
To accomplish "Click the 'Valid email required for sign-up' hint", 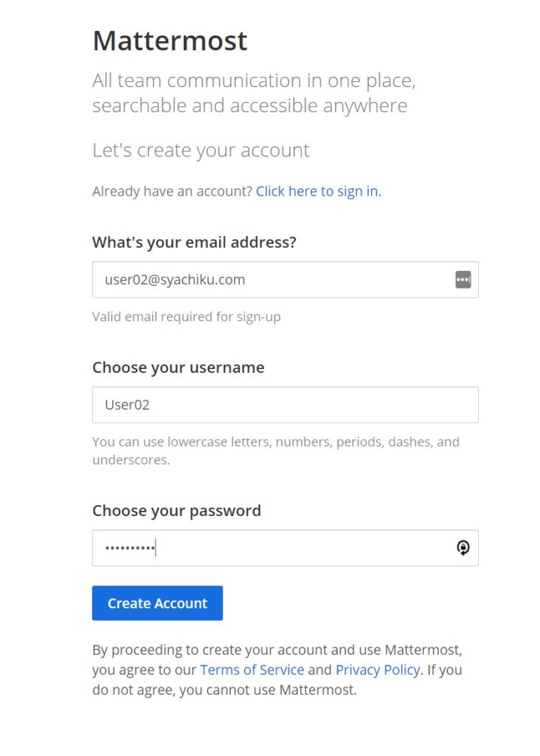I will pos(187,317).
